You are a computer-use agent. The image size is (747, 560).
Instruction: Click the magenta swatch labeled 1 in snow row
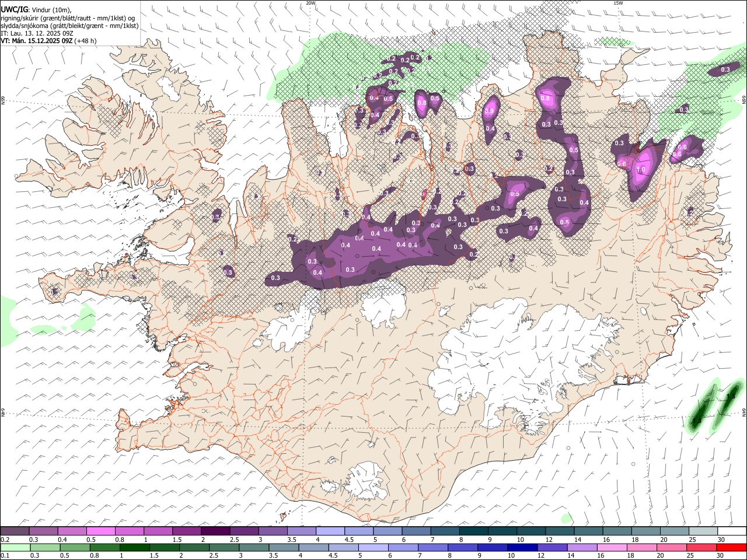(158, 531)
